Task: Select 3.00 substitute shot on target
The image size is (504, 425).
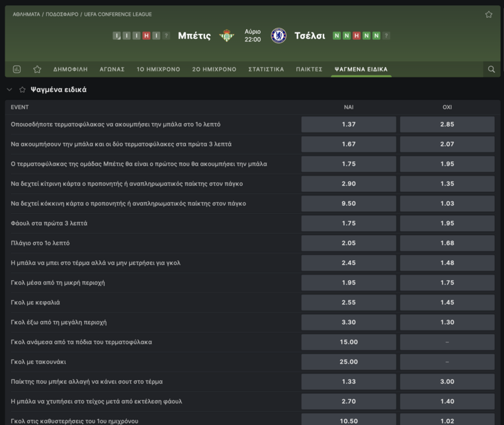Action: click(447, 381)
